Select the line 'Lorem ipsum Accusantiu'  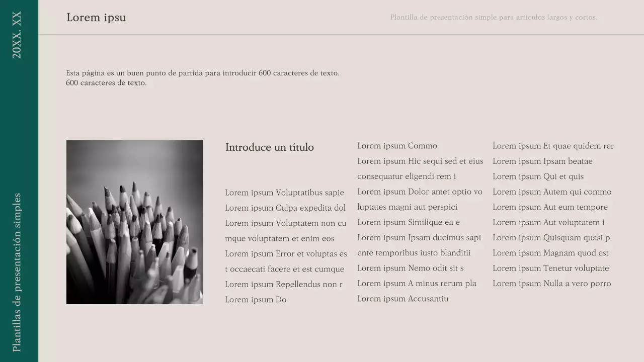tap(403, 299)
